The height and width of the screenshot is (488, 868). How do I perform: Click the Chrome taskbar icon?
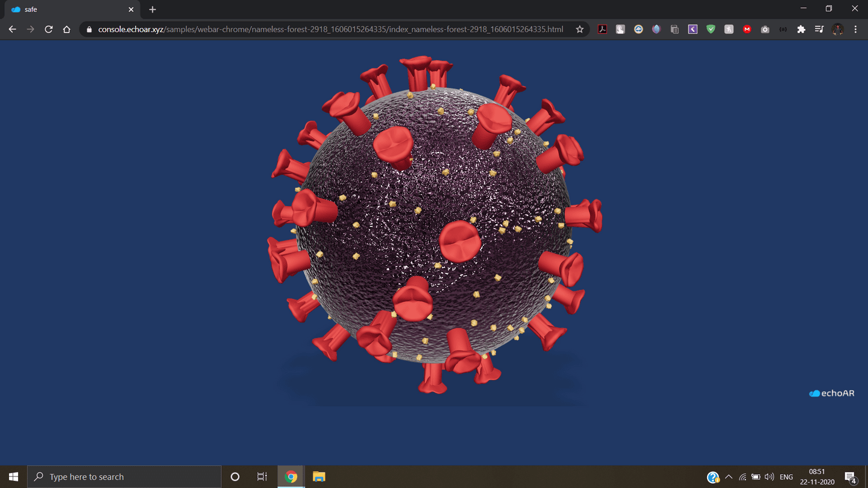click(x=291, y=477)
